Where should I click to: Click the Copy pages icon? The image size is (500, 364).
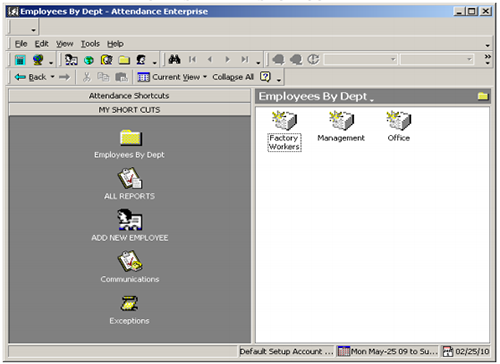pos(103,77)
